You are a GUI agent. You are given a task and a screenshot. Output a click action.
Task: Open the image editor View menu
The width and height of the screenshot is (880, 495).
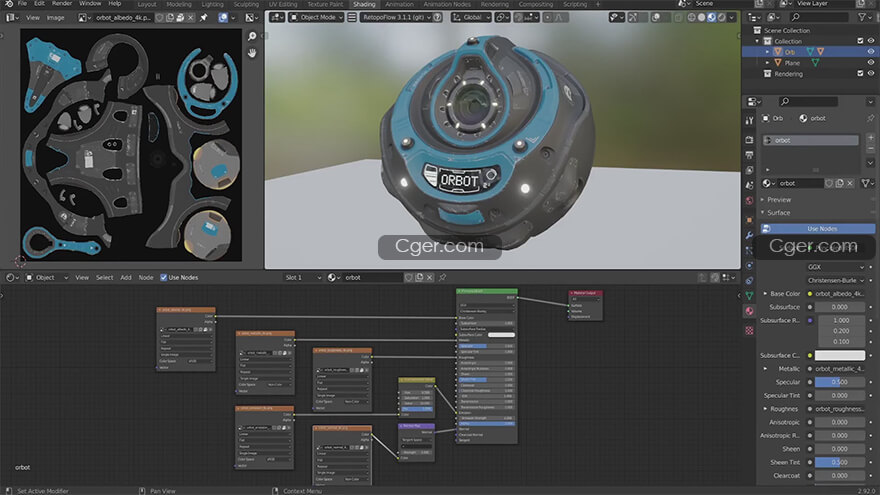click(x=33, y=18)
